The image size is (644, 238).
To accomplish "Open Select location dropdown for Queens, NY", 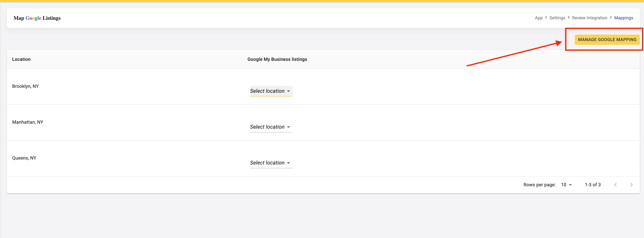I will click(x=271, y=163).
